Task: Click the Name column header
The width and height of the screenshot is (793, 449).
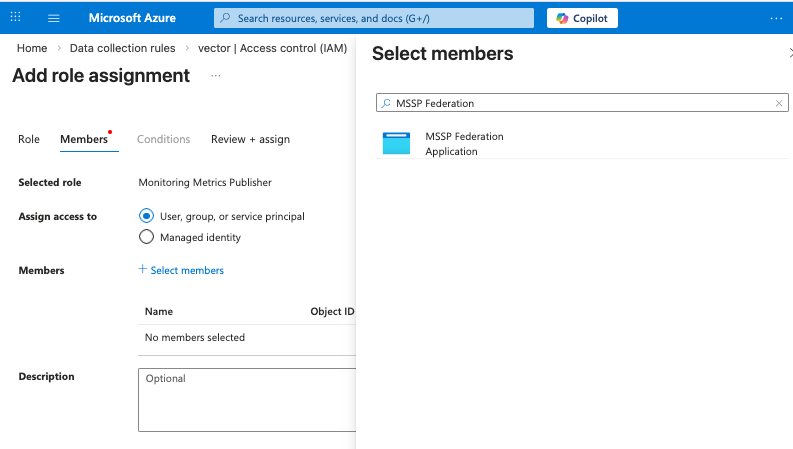Action: click(x=159, y=311)
